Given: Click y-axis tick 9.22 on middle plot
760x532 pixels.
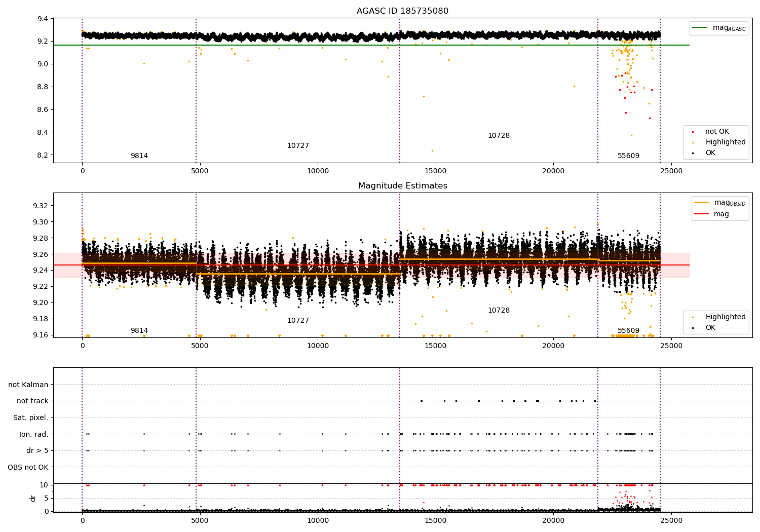Looking at the screenshot, I should [x=41, y=287].
